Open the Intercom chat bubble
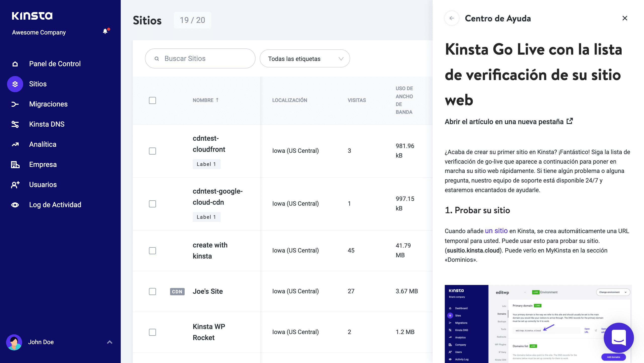This screenshot has height=363, width=644. (619, 338)
